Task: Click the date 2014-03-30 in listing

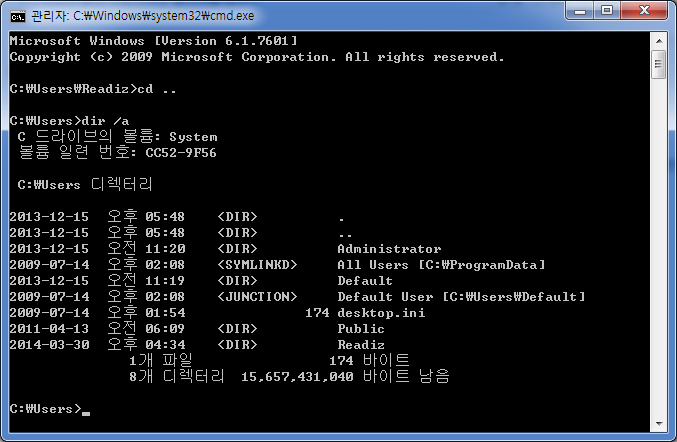Action: (49, 344)
